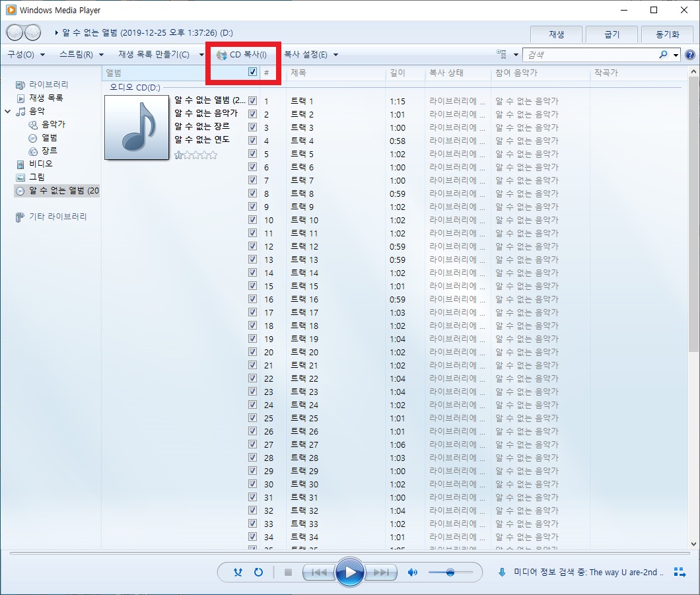Select the album art music note thumbnail
Screen dimensions: 700x595
click(x=137, y=127)
